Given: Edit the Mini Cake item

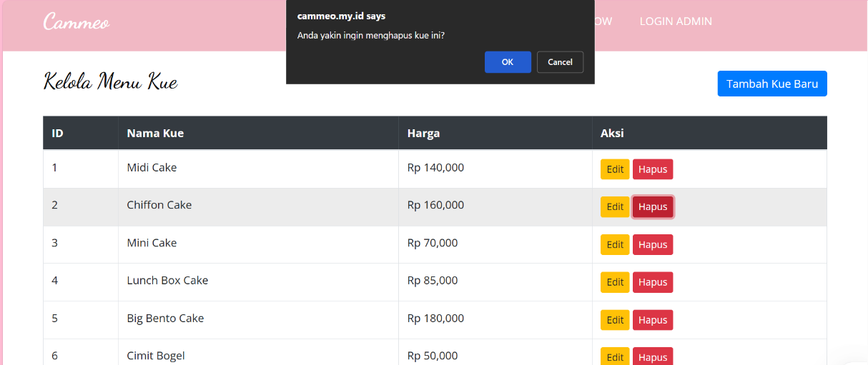Looking at the screenshot, I should (615, 244).
